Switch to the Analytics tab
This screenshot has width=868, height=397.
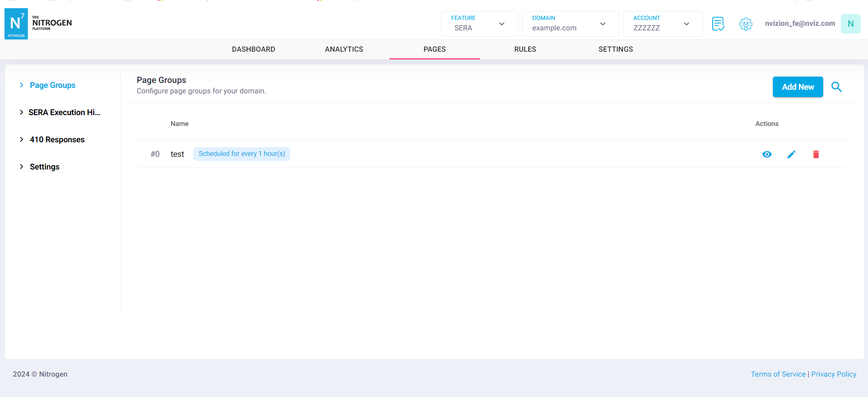[x=344, y=49]
